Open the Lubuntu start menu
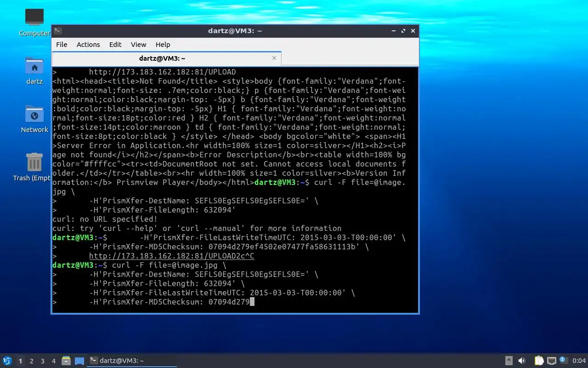The width and height of the screenshot is (588, 368). point(7,361)
